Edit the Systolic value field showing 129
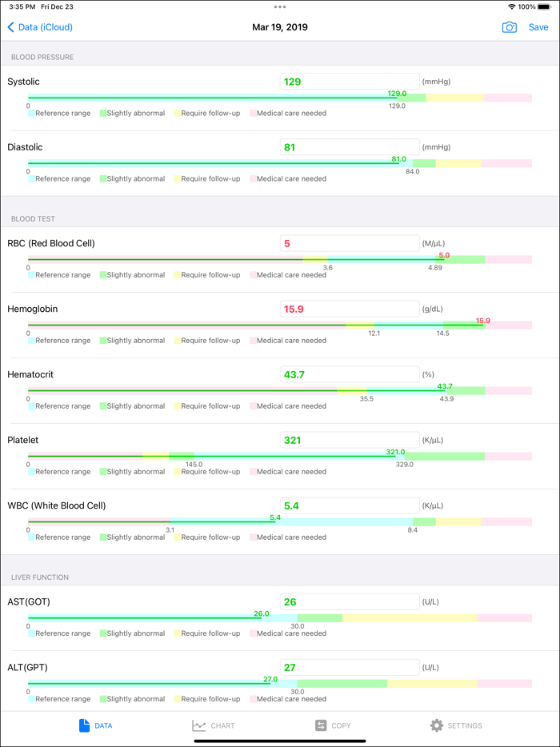The height and width of the screenshot is (747, 560). coord(349,82)
